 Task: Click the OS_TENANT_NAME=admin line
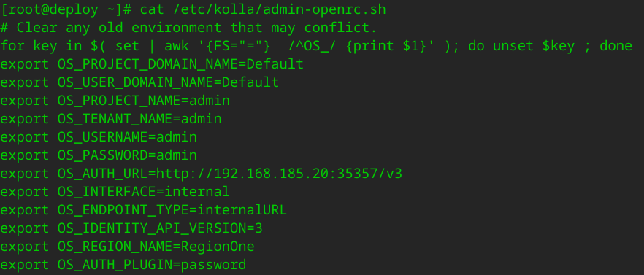tap(111, 119)
